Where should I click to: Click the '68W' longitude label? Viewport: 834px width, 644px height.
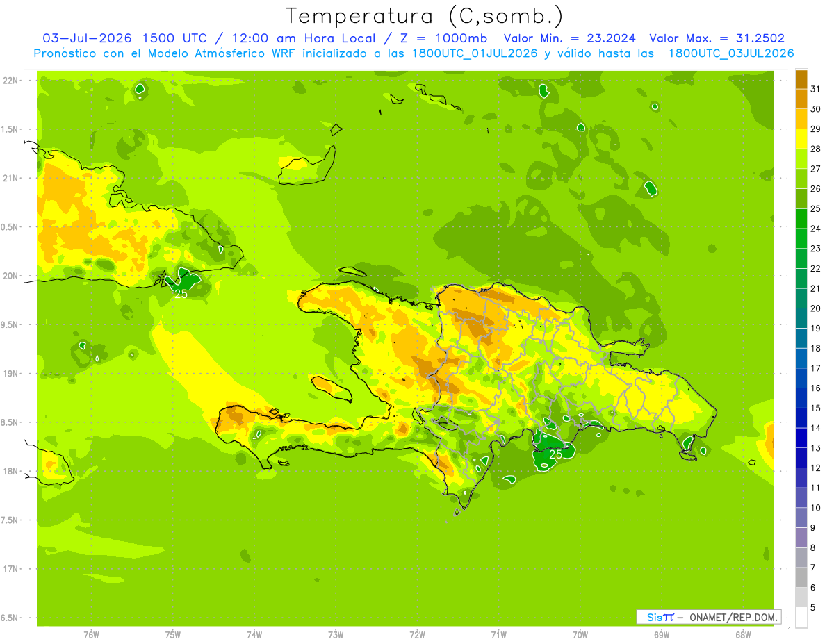pos(743,634)
